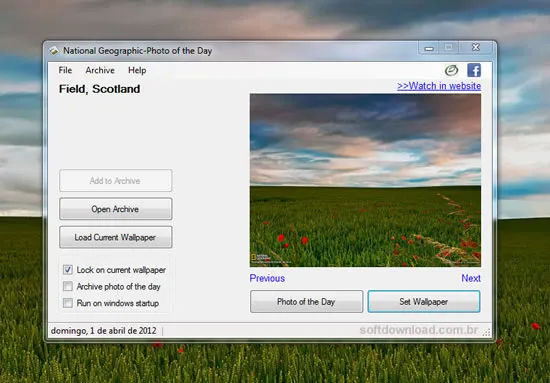
Task: Click the Set Wallpaper button
Action: [424, 301]
